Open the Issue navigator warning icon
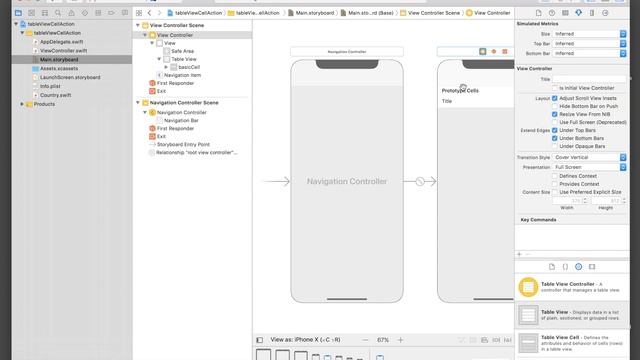This screenshot has width=640, height=360. (71, 13)
